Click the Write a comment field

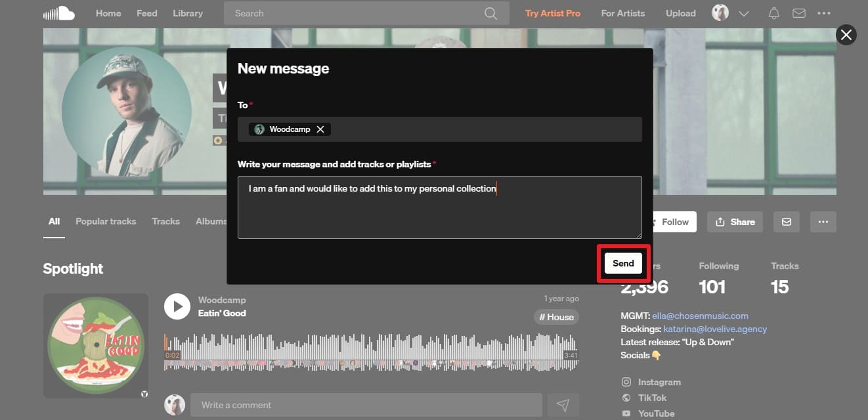pyautogui.click(x=366, y=405)
